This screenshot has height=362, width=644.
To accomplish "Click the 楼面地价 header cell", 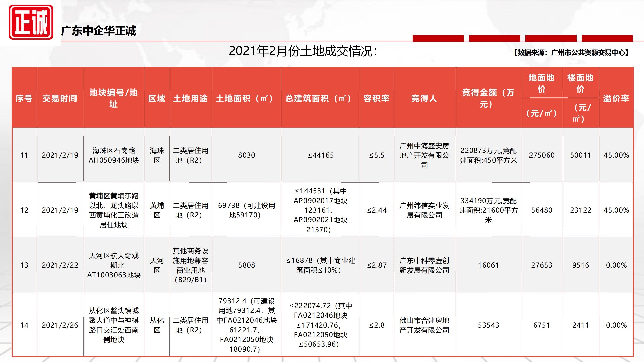I will point(580,83).
